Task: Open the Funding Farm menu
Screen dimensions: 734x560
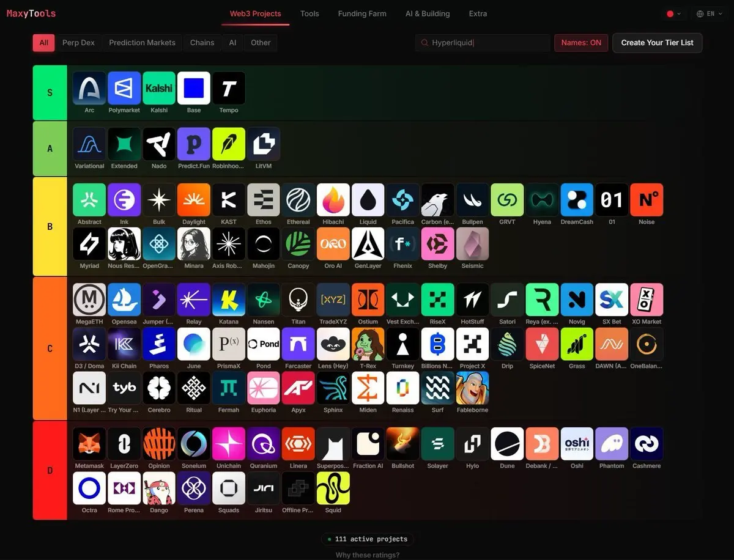Action: [x=362, y=13]
